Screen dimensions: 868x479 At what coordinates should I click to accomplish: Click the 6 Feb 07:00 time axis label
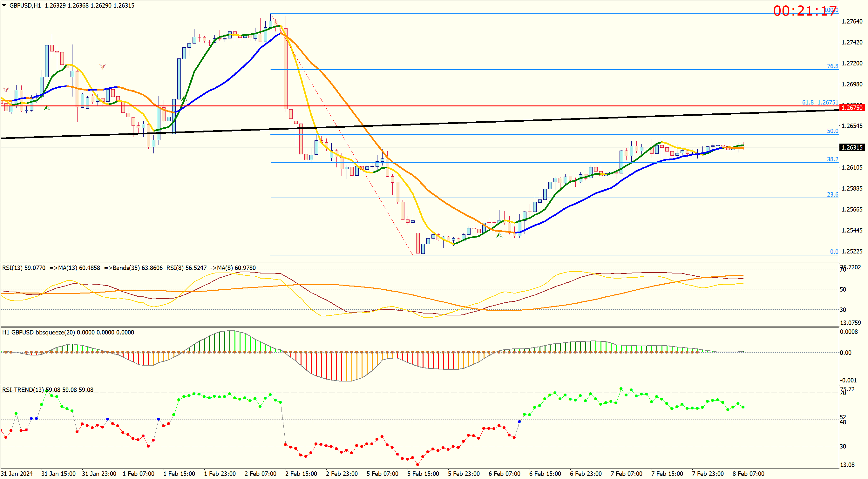click(x=504, y=474)
